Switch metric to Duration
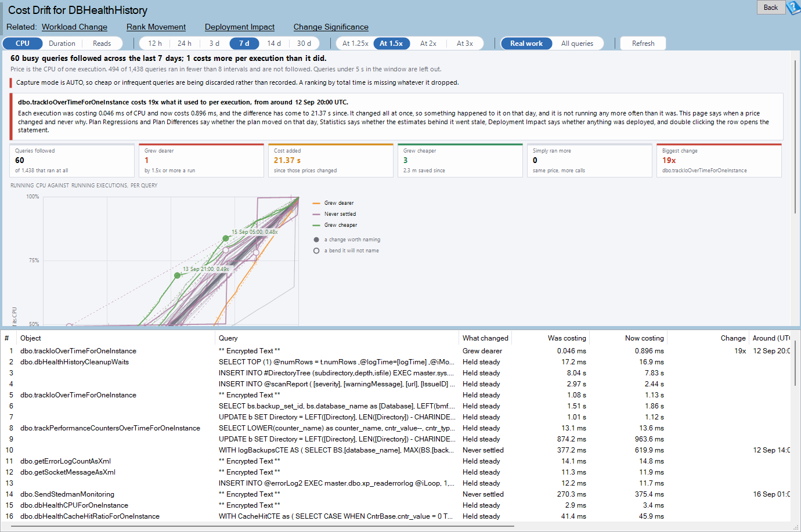Viewport: 801px width, 532px height. pos(62,44)
